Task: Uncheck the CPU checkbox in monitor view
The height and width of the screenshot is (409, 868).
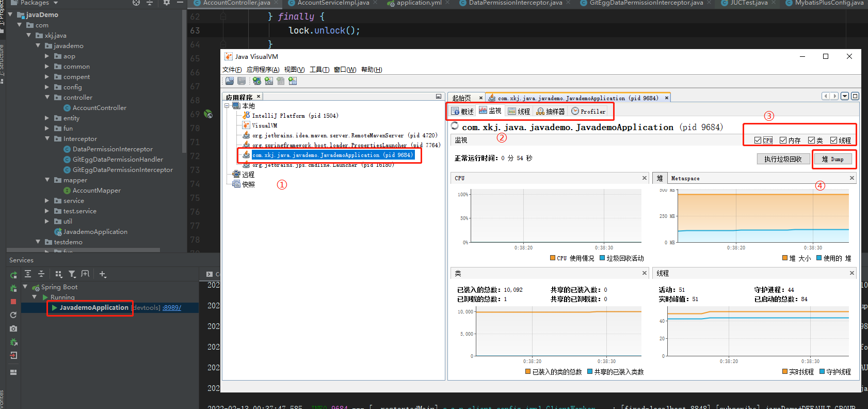Action: coord(758,140)
